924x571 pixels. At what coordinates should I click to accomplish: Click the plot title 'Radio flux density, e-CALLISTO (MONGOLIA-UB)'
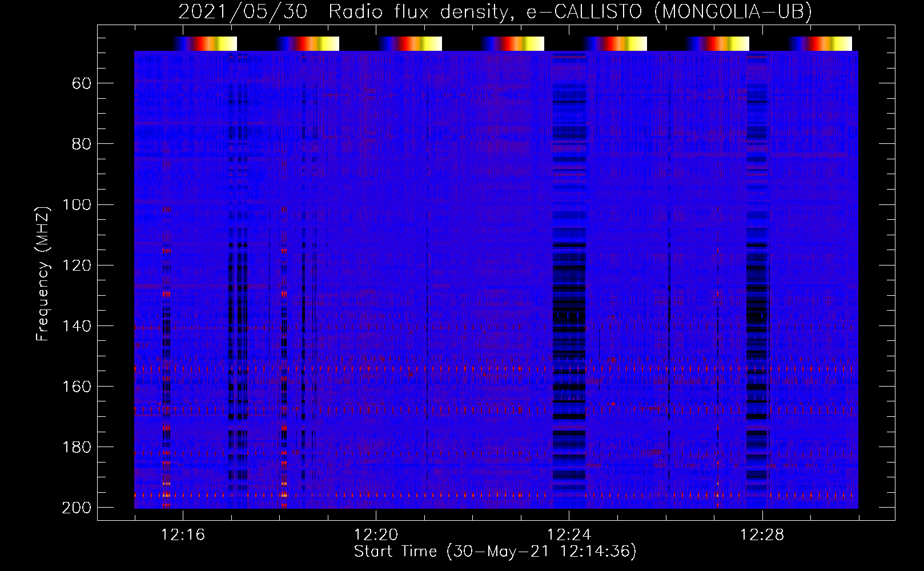click(x=570, y=11)
